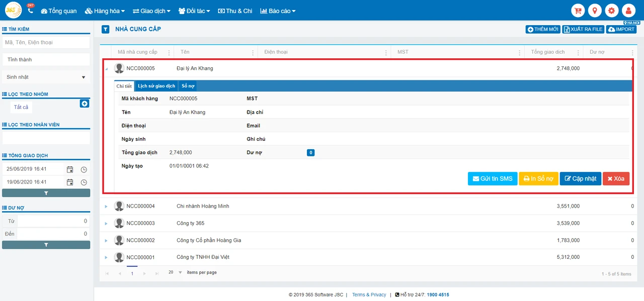This screenshot has width=644, height=301.
Task: Go to Tổng quan page
Action: click(58, 11)
